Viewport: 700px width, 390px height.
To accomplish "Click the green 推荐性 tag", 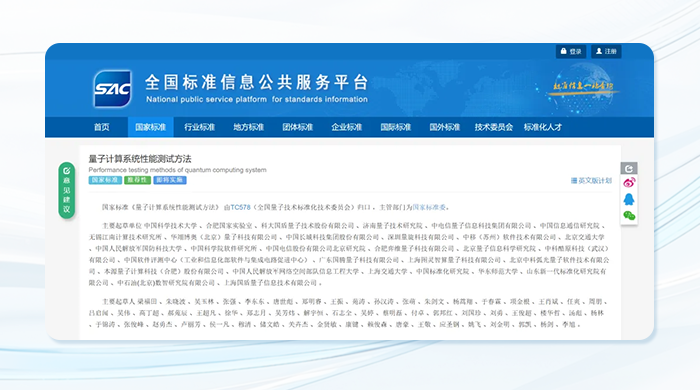I will tap(138, 180).
